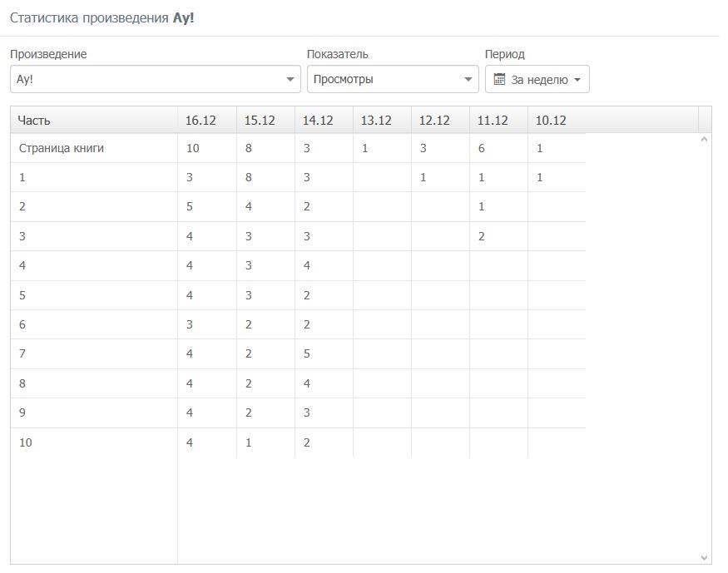Viewport: 728px width, 573px height.
Task: Click the Просмотры value in Показатель field
Action: click(x=344, y=80)
